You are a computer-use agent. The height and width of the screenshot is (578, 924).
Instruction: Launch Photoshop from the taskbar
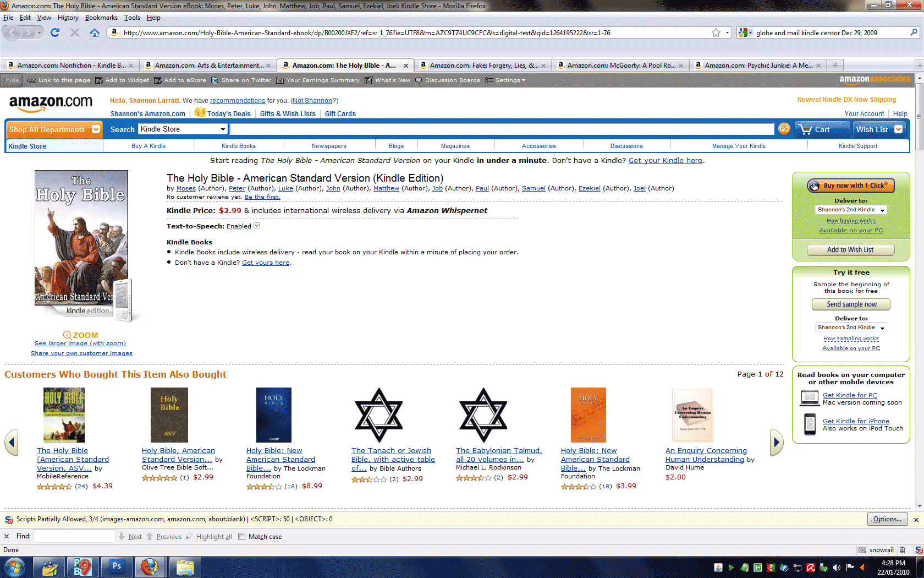coord(117,566)
